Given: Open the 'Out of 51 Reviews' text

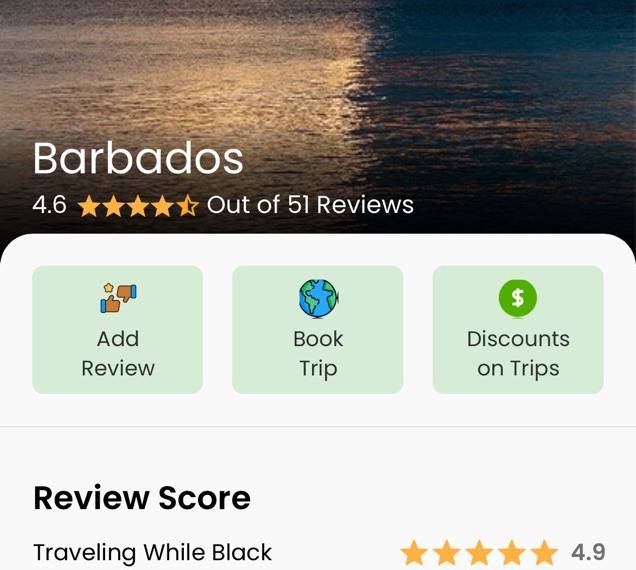Looking at the screenshot, I should click(310, 204).
